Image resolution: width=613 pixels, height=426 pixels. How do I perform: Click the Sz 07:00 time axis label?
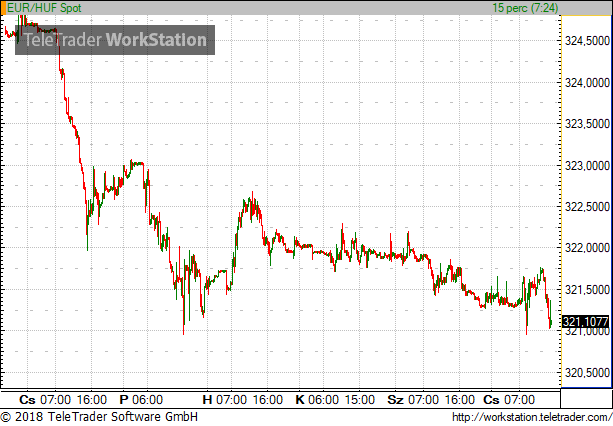(x=413, y=400)
